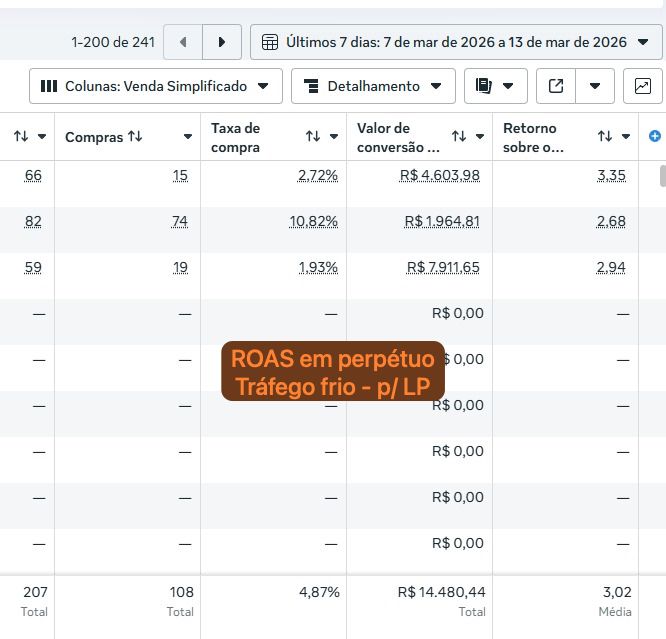Go to the previous page of results
Image resolution: width=666 pixels, height=639 pixels.
[182, 42]
